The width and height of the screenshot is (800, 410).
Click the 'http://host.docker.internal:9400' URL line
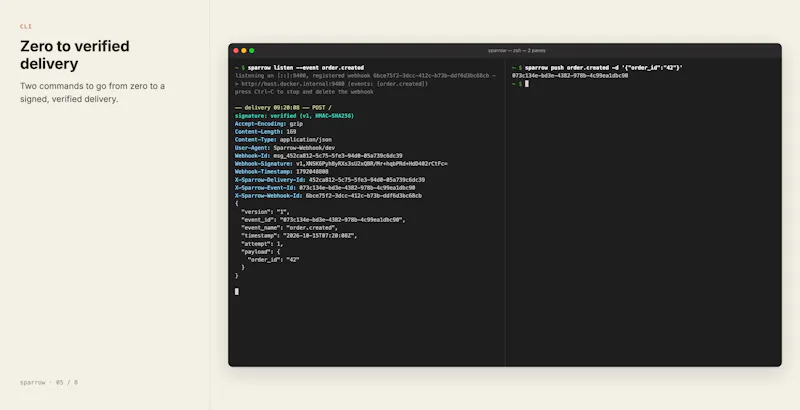(331, 84)
